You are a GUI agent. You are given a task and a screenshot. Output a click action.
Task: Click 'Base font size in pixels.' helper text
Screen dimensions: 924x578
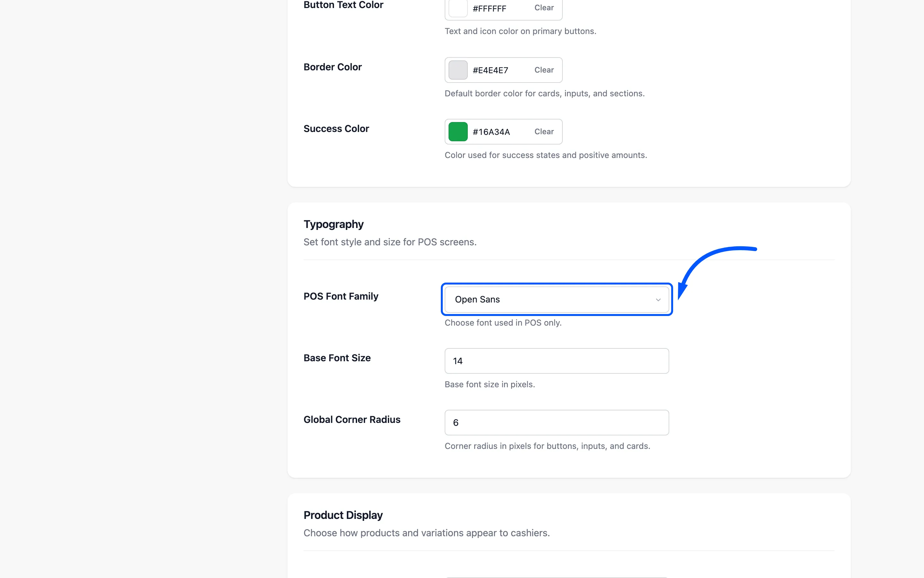[x=490, y=384]
